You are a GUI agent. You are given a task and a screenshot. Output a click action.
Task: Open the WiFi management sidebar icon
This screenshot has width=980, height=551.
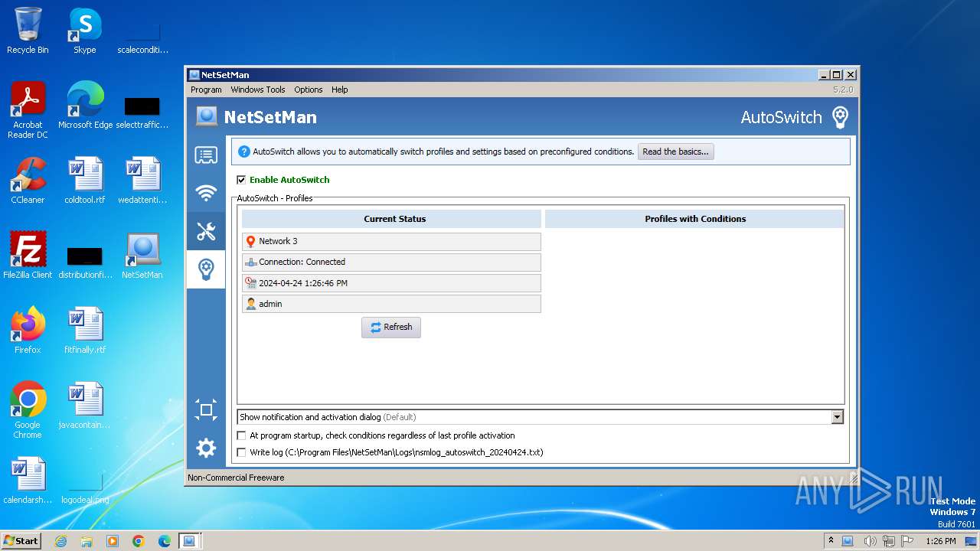pos(206,194)
